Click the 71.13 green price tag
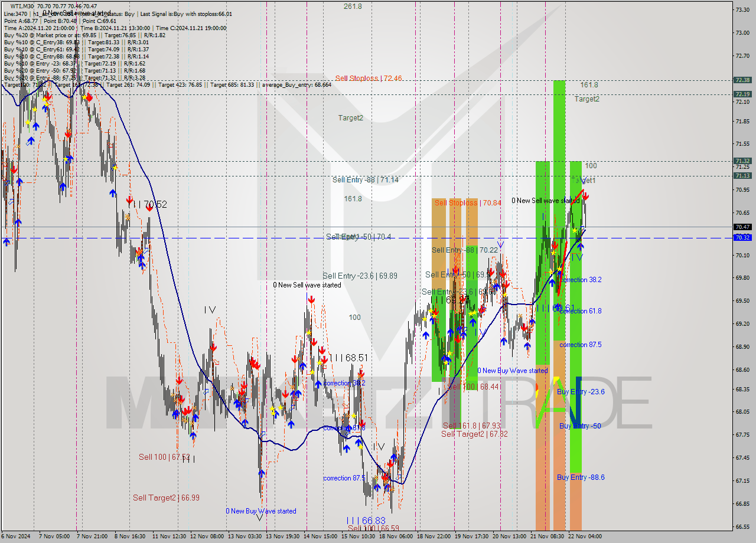The width and height of the screenshot is (756, 543). pyautogui.click(x=742, y=175)
